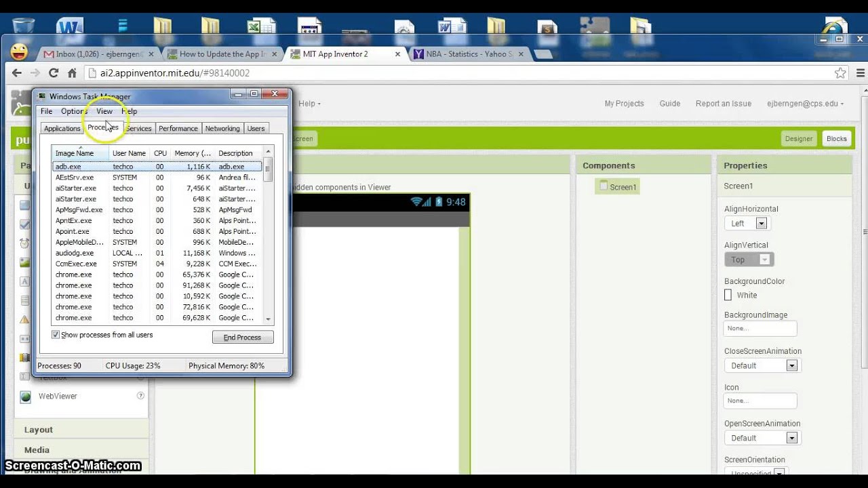
Task: Open the AlignHorizontal Left dropdown
Action: tap(746, 223)
